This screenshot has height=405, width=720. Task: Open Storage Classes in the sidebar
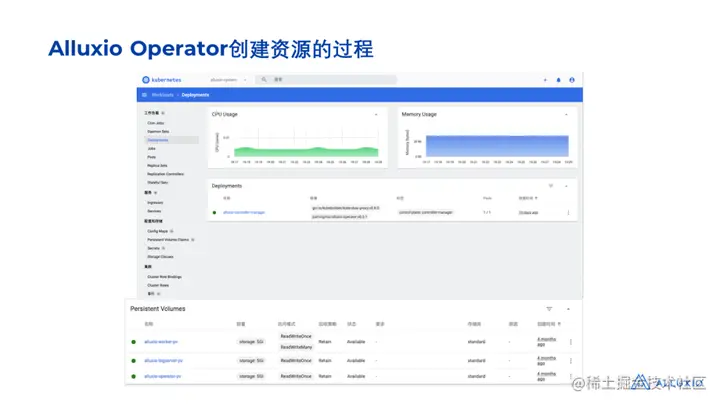[x=160, y=257]
